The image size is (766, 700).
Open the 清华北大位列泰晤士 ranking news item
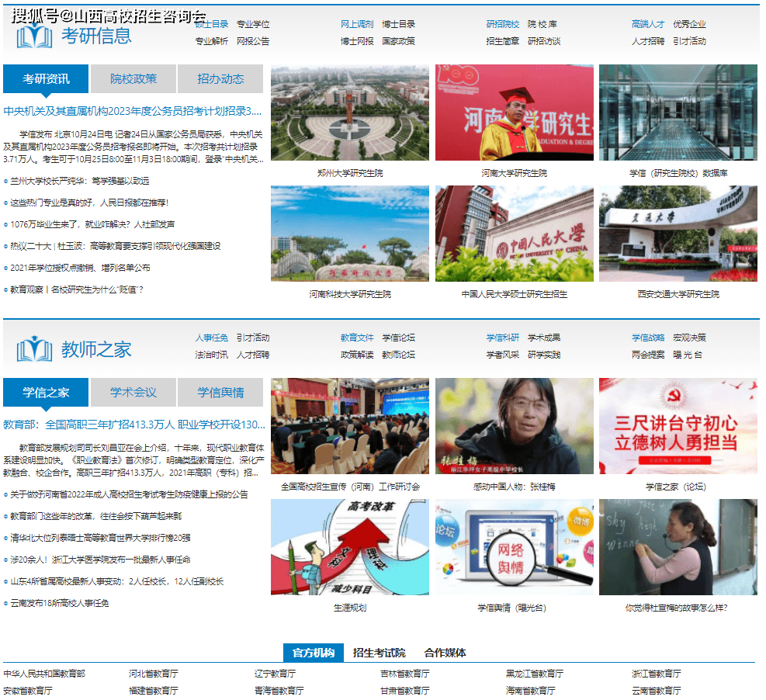tap(100, 538)
